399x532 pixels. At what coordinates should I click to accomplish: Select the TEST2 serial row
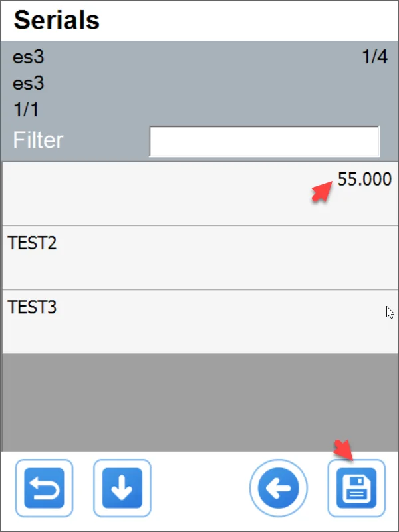click(199, 257)
